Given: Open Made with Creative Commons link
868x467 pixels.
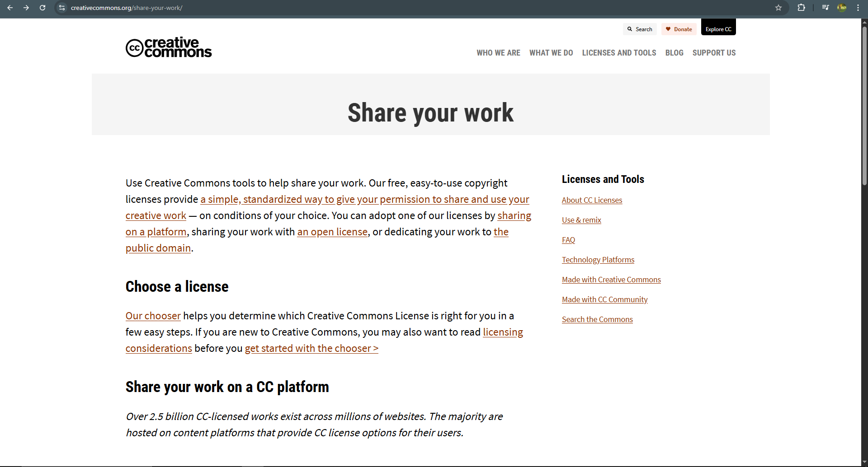Looking at the screenshot, I should tap(611, 280).
